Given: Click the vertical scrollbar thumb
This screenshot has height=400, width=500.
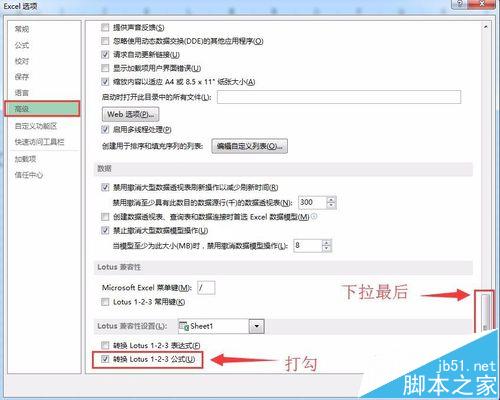Looking at the screenshot, I should pos(486,312).
